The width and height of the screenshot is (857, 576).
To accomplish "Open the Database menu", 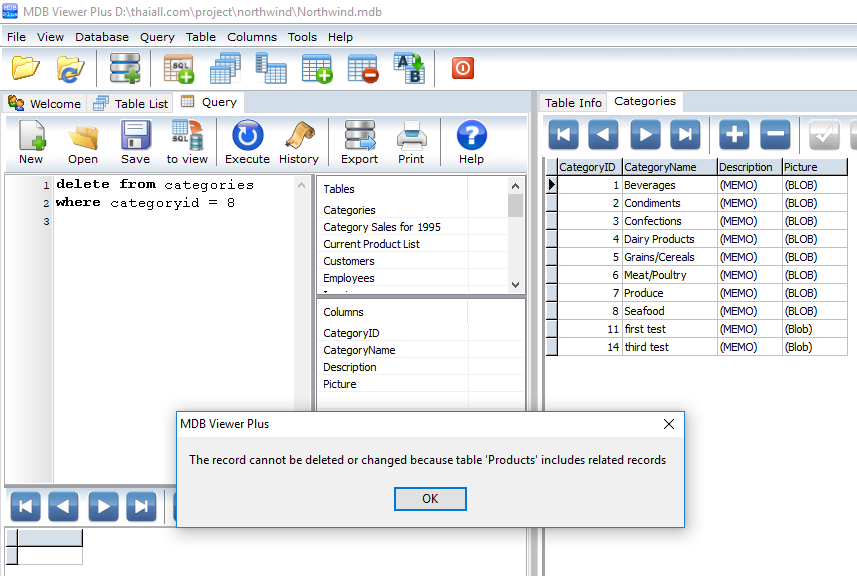I will (x=102, y=37).
